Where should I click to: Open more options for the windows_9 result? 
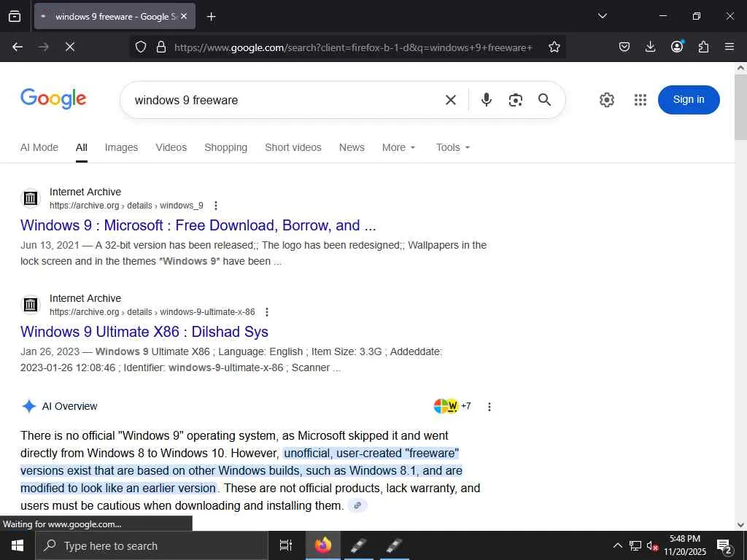[216, 206]
